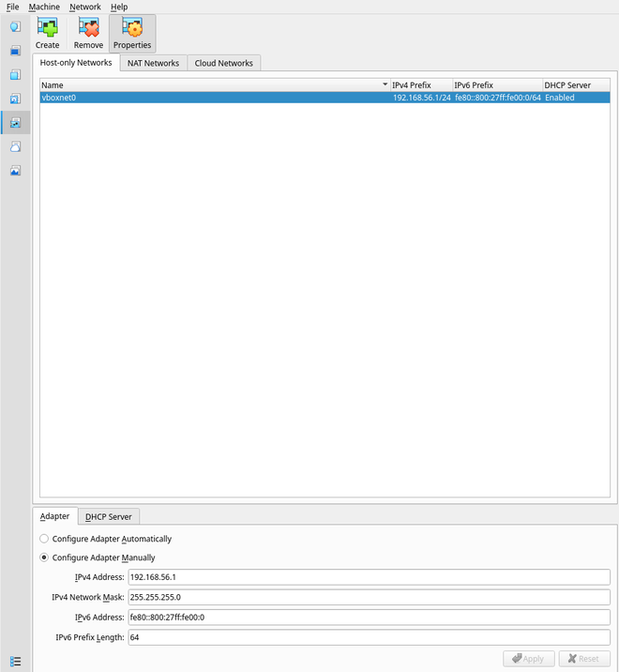619x672 pixels.
Task: Switch to NAT Networks tab
Action: (x=153, y=63)
